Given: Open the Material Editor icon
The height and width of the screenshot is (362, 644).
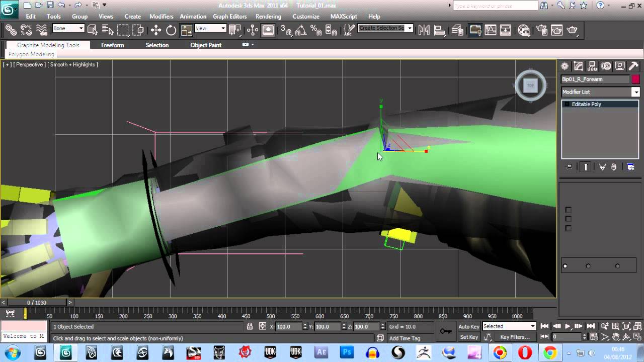Looking at the screenshot, I should click(x=524, y=30).
